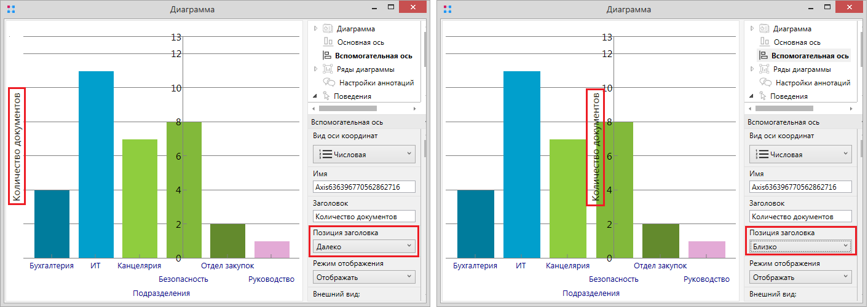Open the Позиция заголовка dropdown showing Далеко

click(x=364, y=246)
